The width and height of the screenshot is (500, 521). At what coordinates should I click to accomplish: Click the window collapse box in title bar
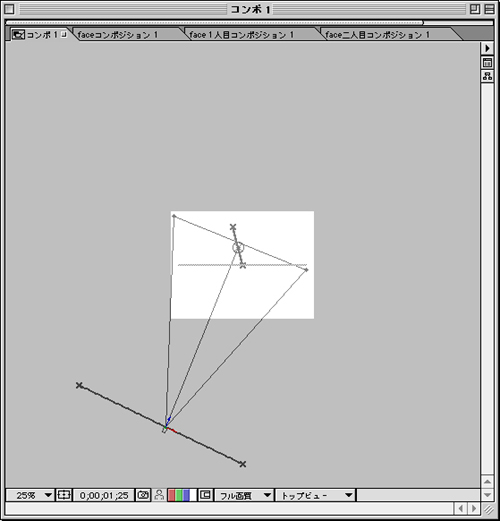pos(489,9)
